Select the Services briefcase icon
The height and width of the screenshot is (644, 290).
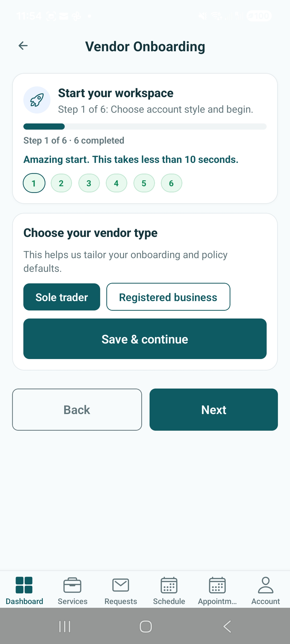[x=73, y=585]
